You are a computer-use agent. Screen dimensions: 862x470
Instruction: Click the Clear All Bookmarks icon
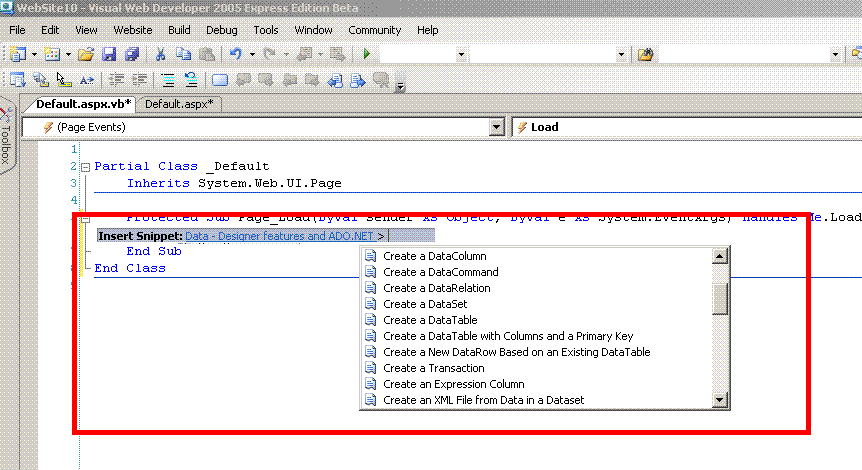click(381, 80)
